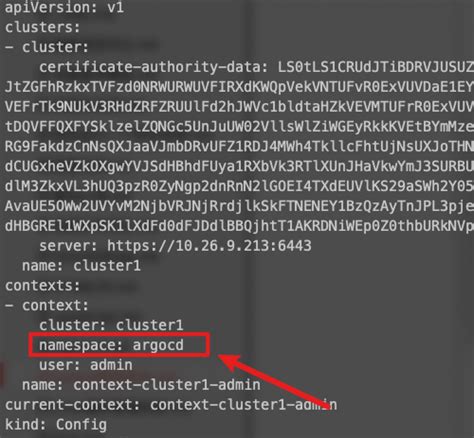Click the argocd namespace value
The image size is (474, 438).
(x=158, y=345)
